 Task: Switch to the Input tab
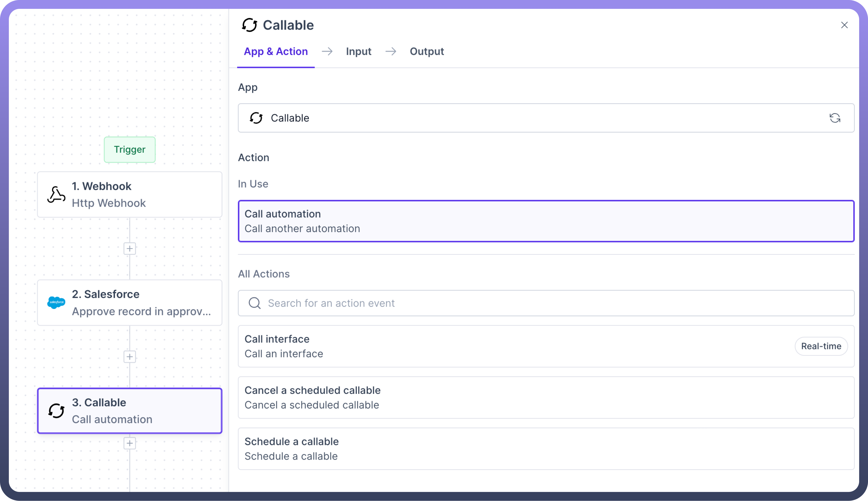coord(358,52)
